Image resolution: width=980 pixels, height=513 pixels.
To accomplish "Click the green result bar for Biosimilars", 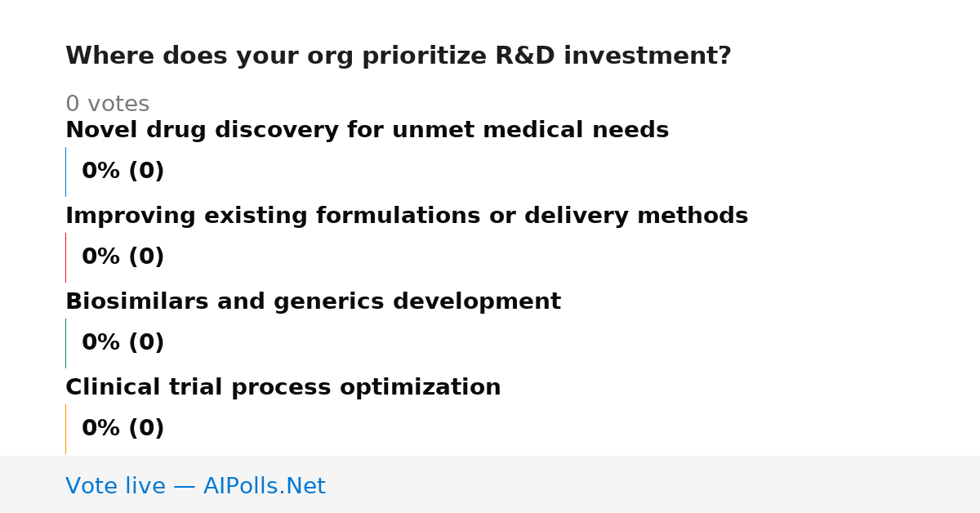I will pos(65,343).
